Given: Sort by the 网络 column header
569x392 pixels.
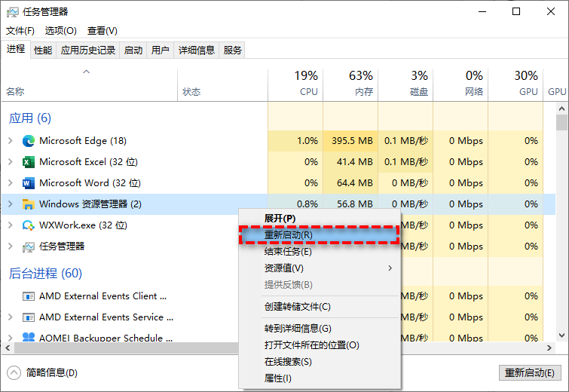Looking at the screenshot, I should pos(460,84).
